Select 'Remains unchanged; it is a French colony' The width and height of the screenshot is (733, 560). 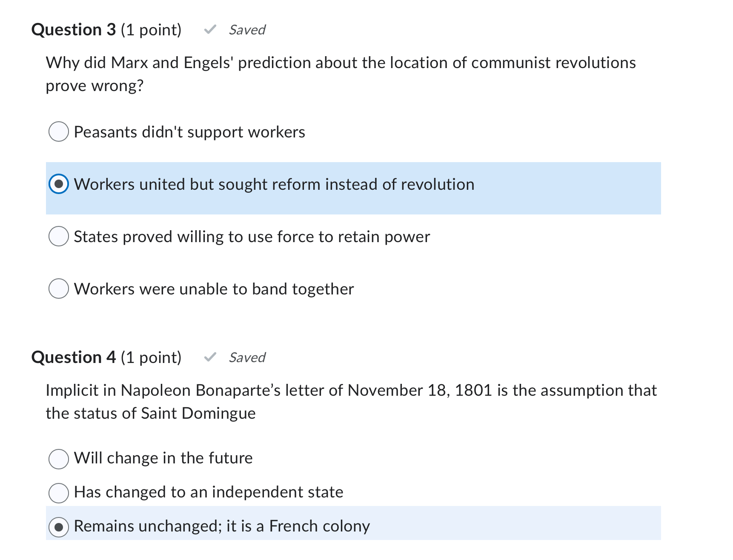[59, 527]
